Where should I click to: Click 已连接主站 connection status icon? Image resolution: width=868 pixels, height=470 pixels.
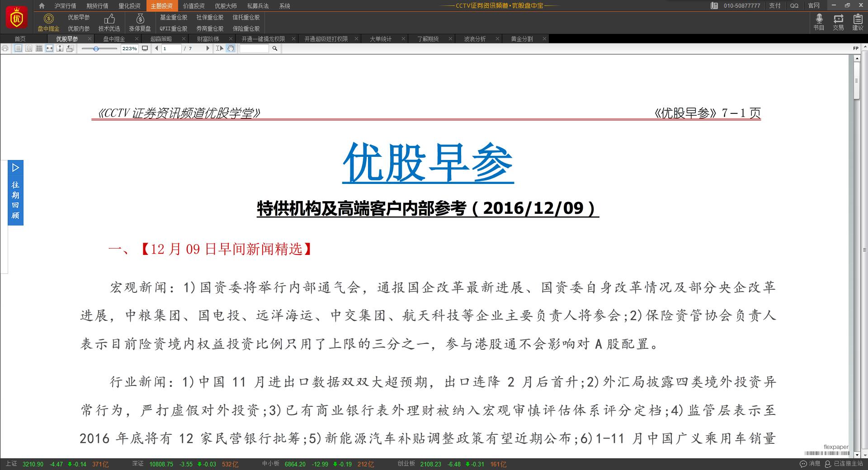(x=828, y=464)
